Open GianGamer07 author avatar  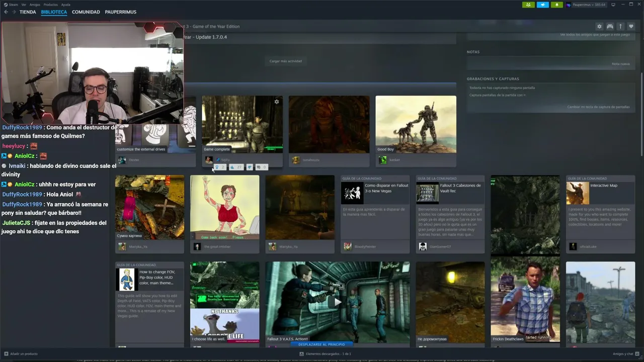point(423,246)
